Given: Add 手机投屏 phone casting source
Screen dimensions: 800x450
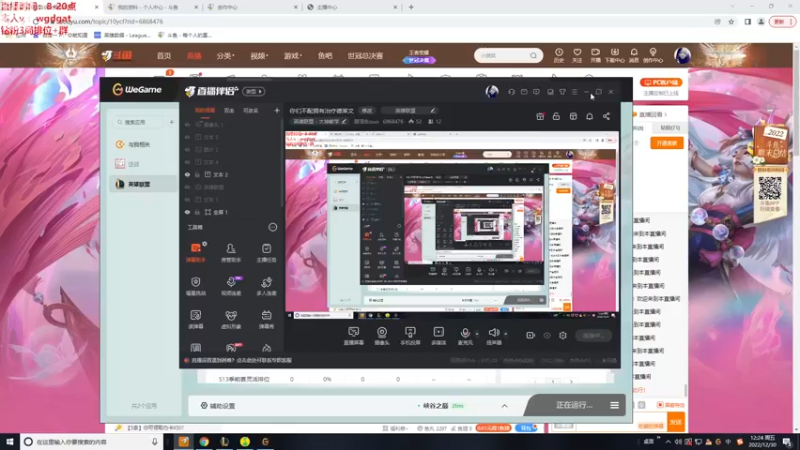Looking at the screenshot, I should [410, 336].
